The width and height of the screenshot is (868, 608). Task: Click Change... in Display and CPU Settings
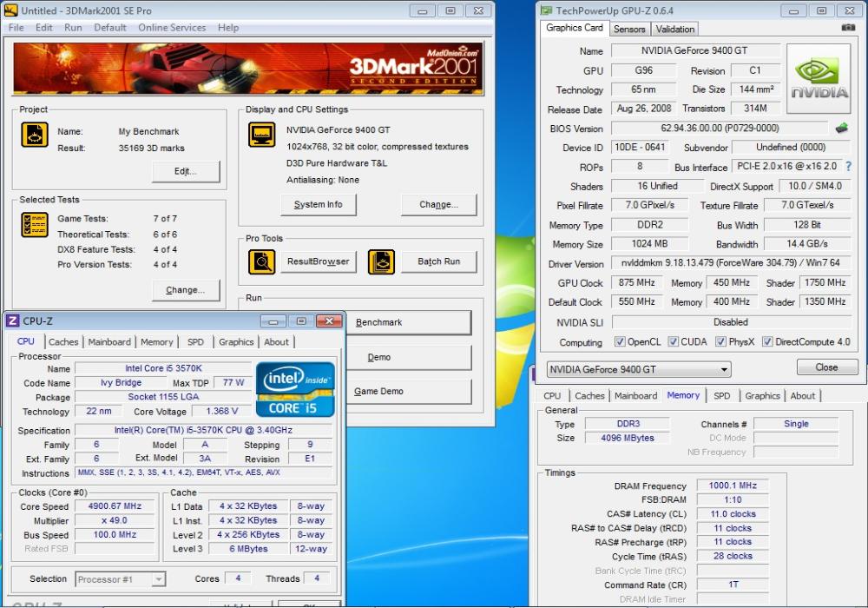point(438,205)
